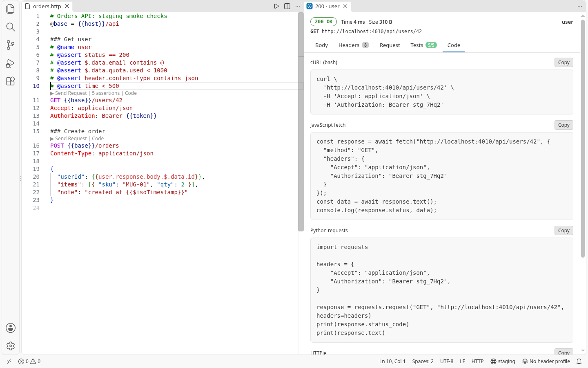The image size is (588, 368).
Task: Open Source Control view in activity bar
Action: 11,45
